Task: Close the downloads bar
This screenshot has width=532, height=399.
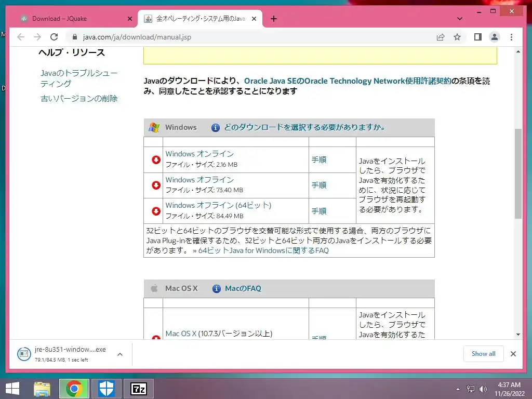Action: point(513,354)
